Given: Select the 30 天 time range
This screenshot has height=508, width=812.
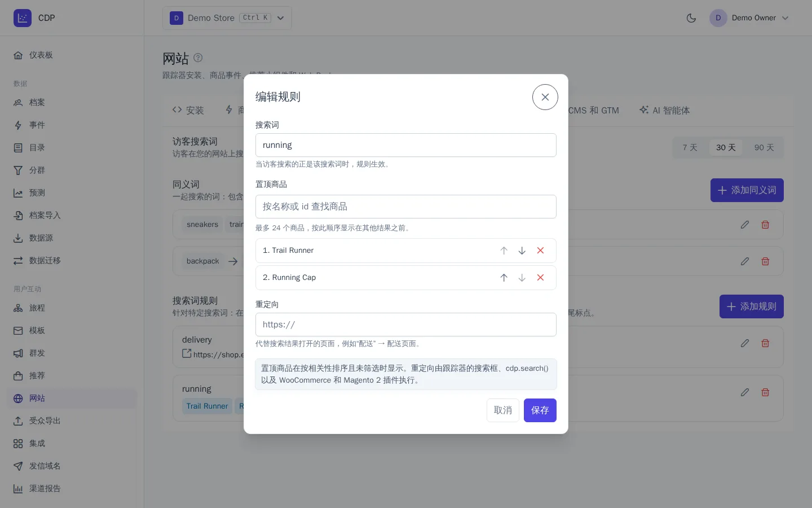Looking at the screenshot, I should (x=726, y=147).
